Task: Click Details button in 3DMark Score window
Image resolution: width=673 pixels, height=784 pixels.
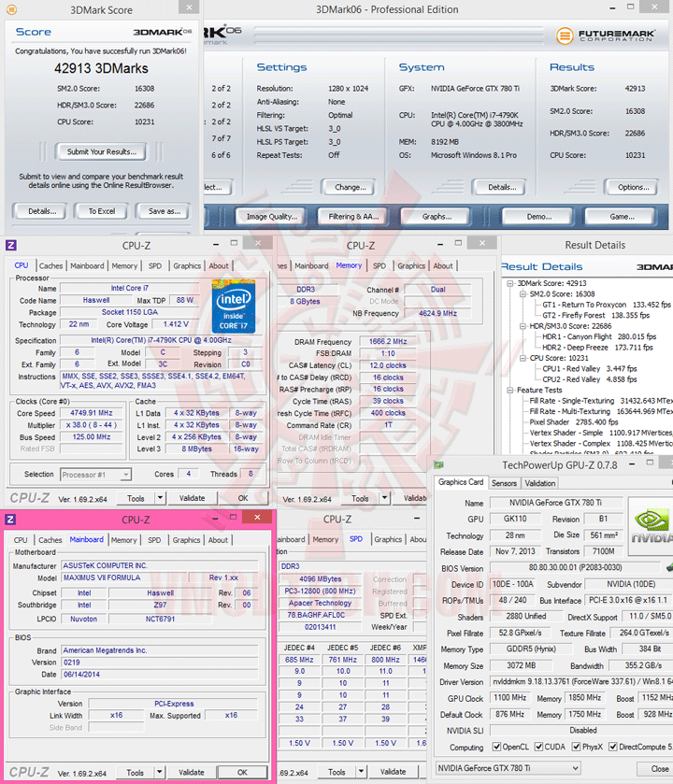Action: tap(42, 211)
